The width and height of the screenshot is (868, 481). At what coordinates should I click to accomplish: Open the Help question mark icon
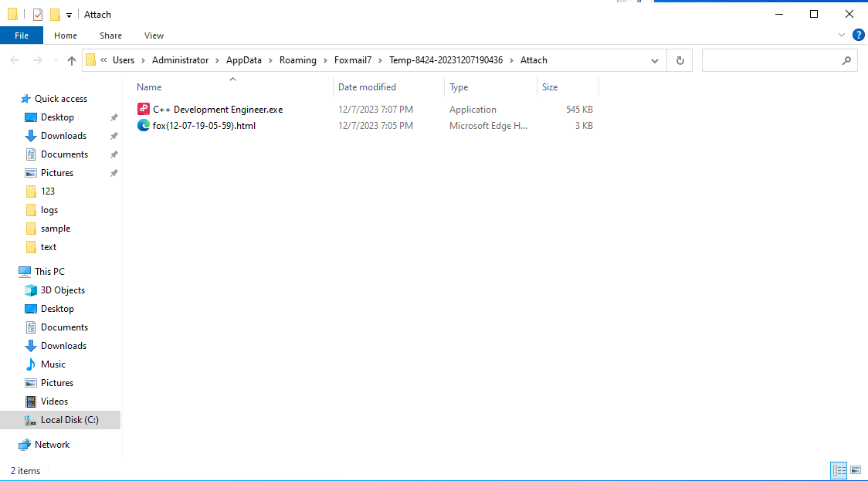point(858,35)
